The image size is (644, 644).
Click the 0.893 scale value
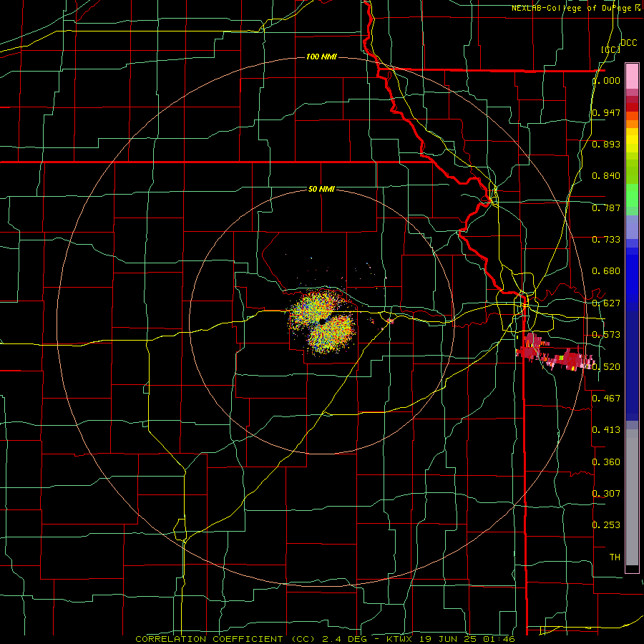tap(606, 144)
